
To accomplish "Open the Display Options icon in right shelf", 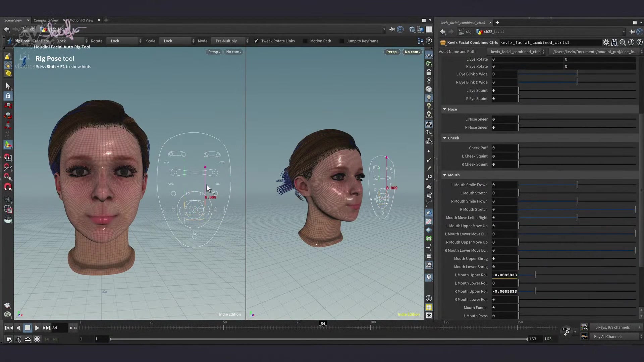I will (429, 315).
